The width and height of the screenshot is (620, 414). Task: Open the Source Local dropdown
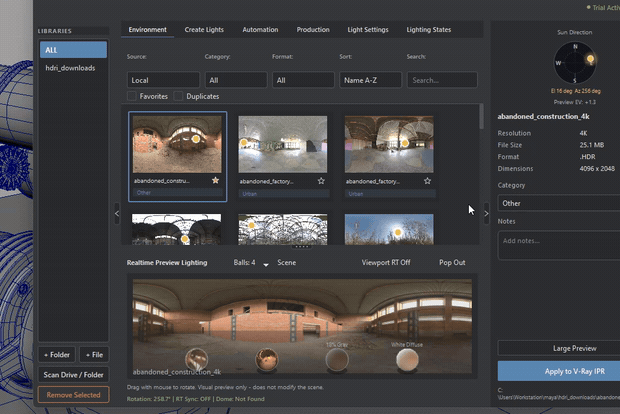tap(163, 80)
